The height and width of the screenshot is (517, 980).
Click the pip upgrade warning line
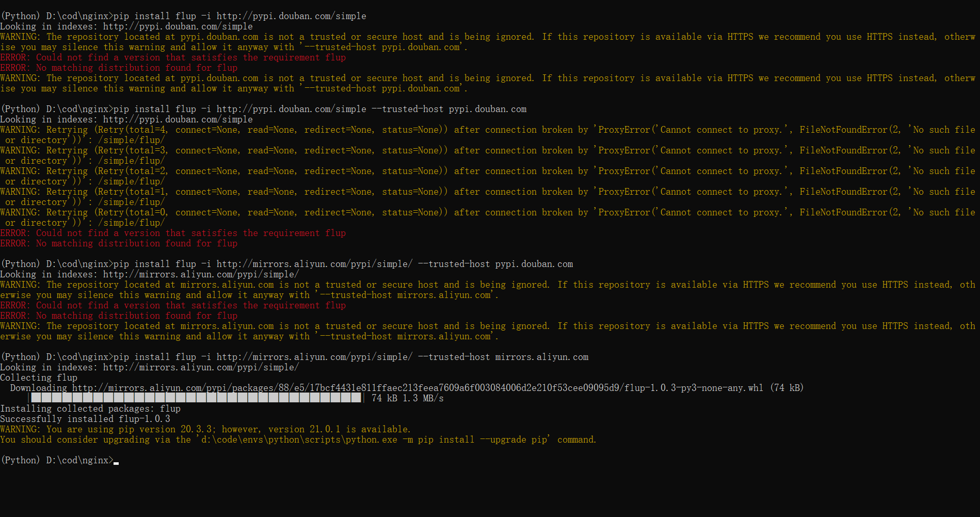206,429
